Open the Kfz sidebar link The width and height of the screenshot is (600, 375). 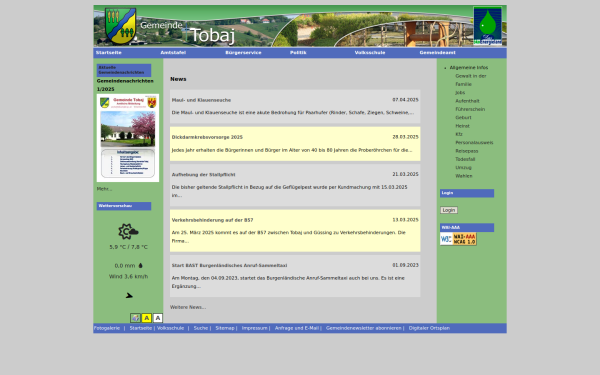coord(459,134)
